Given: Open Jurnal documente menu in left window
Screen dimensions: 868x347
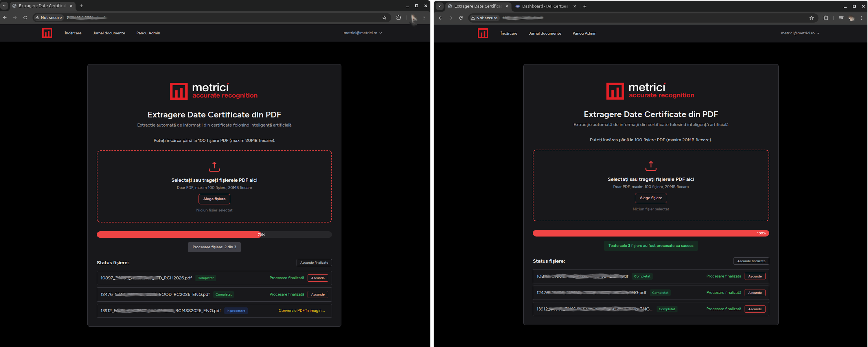Looking at the screenshot, I should (109, 33).
